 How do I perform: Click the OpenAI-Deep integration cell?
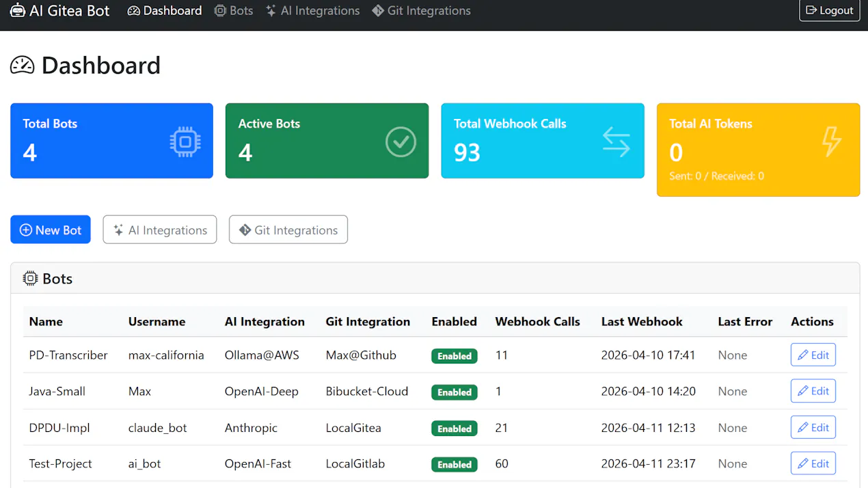262,391
